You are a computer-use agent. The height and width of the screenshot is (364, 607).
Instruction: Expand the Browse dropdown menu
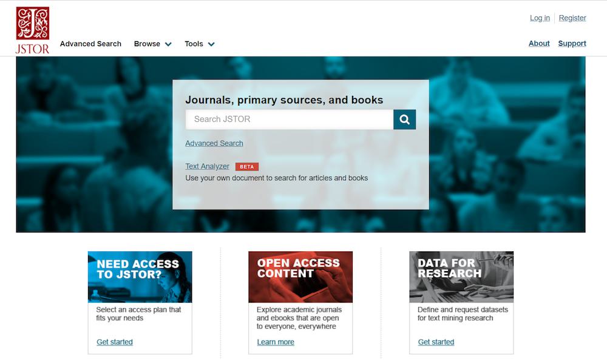tap(153, 44)
